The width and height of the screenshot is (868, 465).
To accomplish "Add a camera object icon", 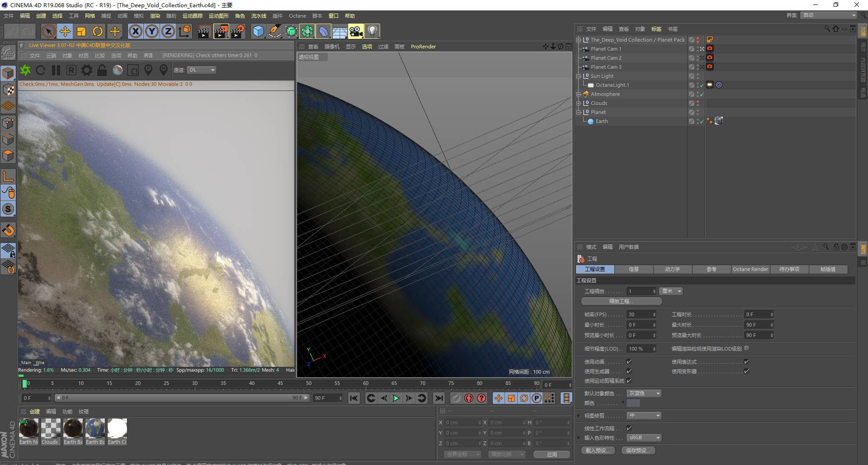I will 356,31.
